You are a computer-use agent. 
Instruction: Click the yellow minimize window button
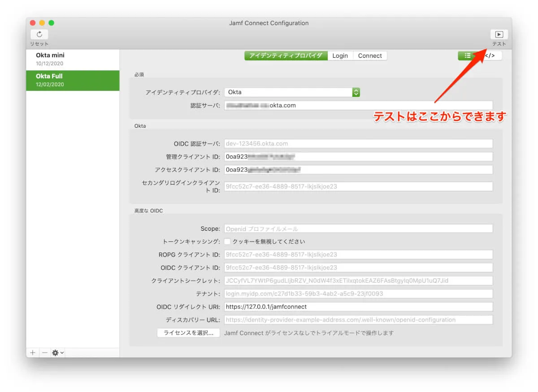(x=42, y=23)
